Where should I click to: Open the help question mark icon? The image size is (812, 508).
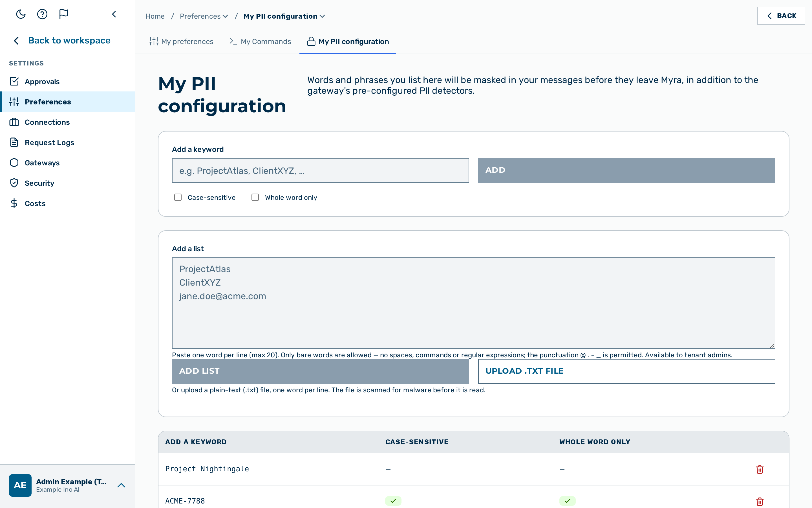[42, 14]
